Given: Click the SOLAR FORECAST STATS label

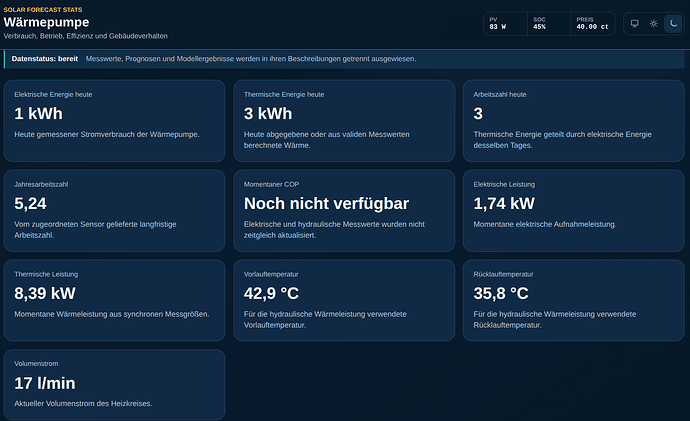Looking at the screenshot, I should (x=43, y=9).
